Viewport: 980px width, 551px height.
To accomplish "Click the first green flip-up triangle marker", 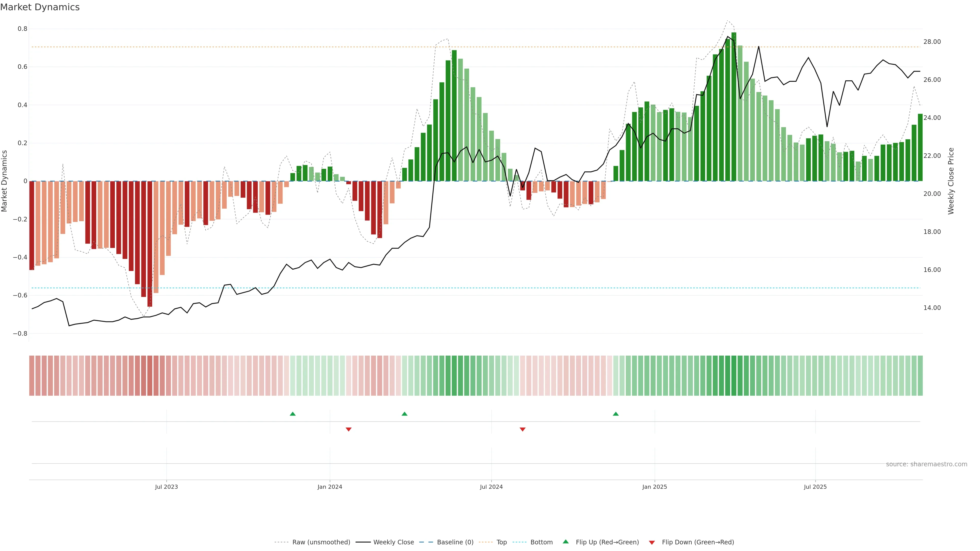I will [292, 414].
